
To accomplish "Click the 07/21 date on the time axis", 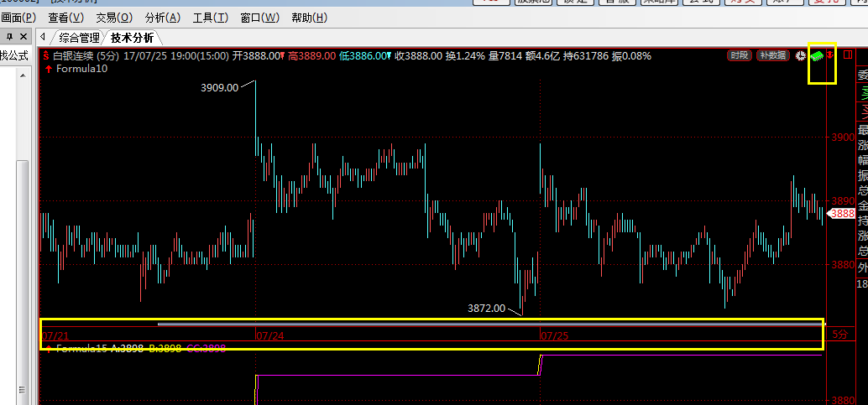I will coord(55,335).
